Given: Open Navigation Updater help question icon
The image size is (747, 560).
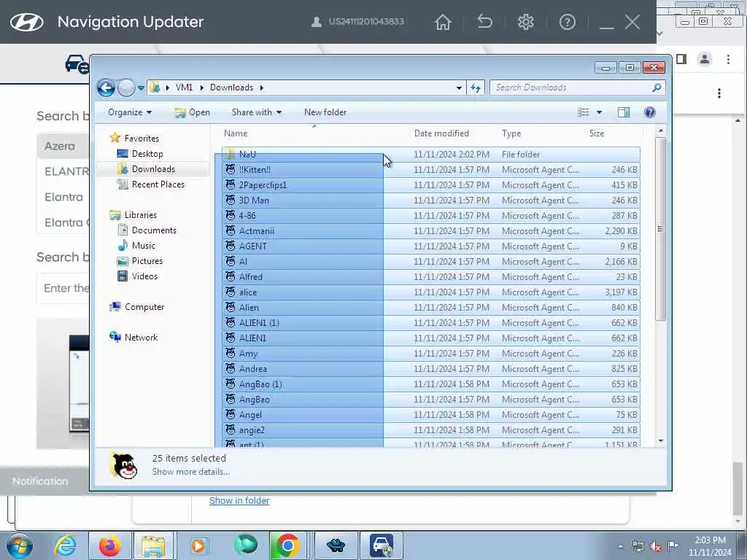Looking at the screenshot, I should 567,22.
